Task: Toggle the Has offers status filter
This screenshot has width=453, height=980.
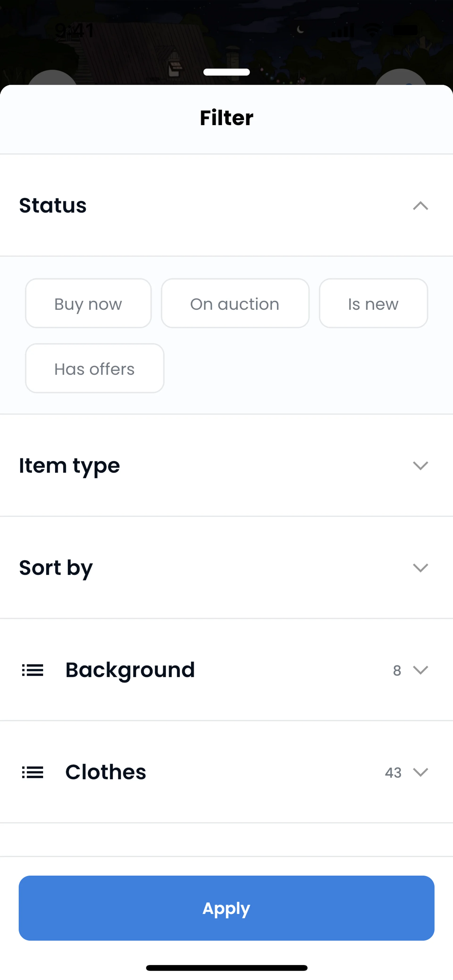Action: 94,368
